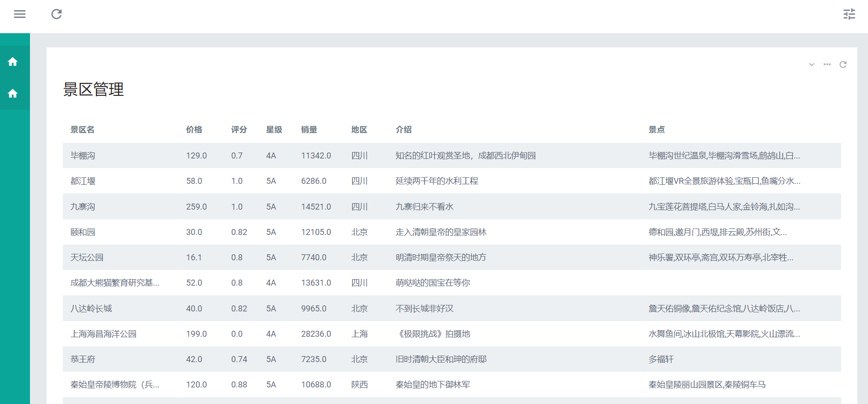
Task: Click intro text 九寨归来不看水
Action: (x=424, y=207)
